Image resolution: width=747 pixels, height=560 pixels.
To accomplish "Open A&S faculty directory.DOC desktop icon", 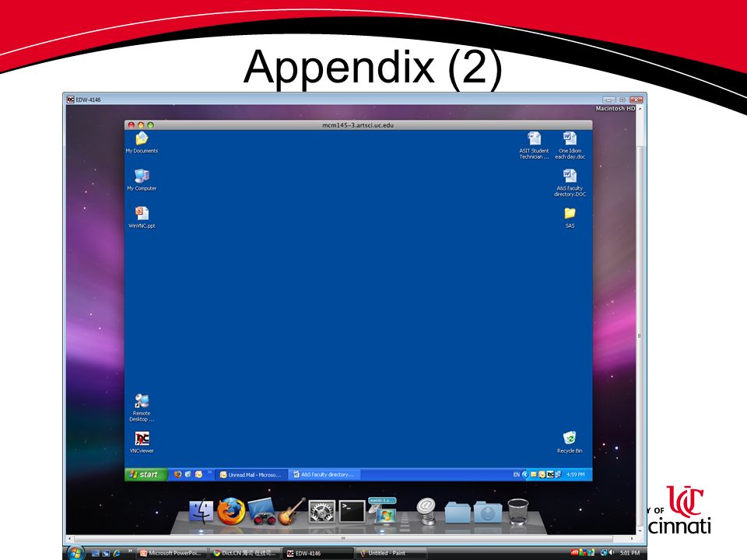I will coord(570,182).
